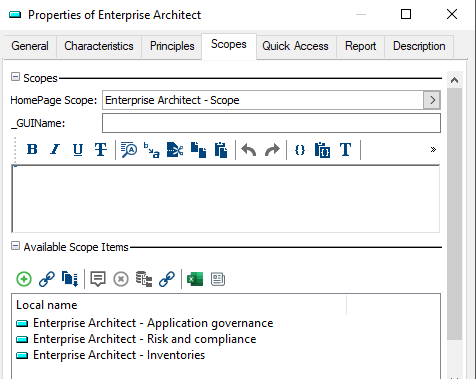
Task: Open the Report tab
Action: tap(360, 46)
